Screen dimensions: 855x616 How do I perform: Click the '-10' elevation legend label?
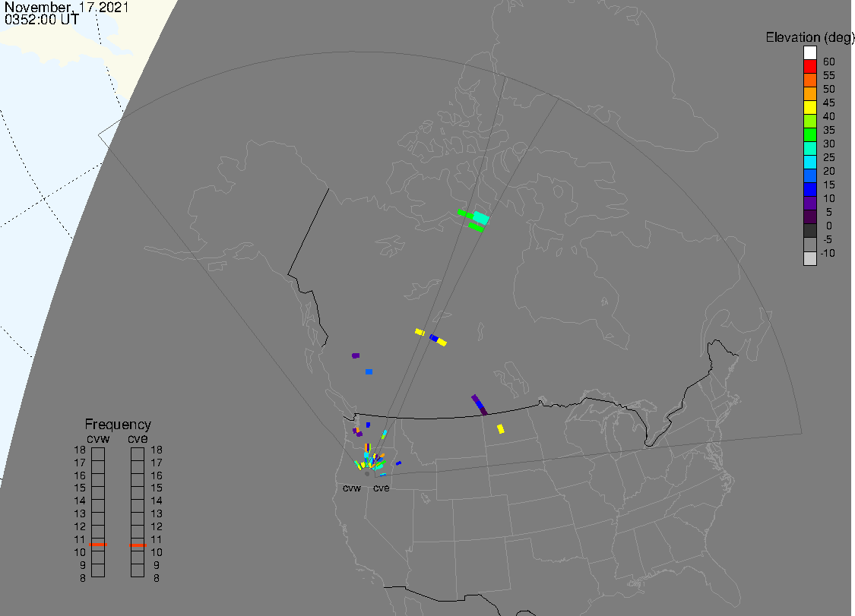click(x=828, y=253)
